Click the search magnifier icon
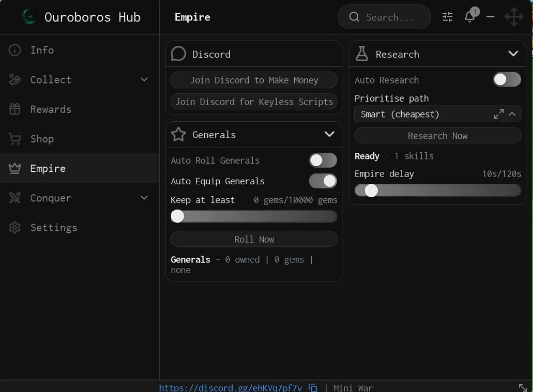 tap(354, 17)
